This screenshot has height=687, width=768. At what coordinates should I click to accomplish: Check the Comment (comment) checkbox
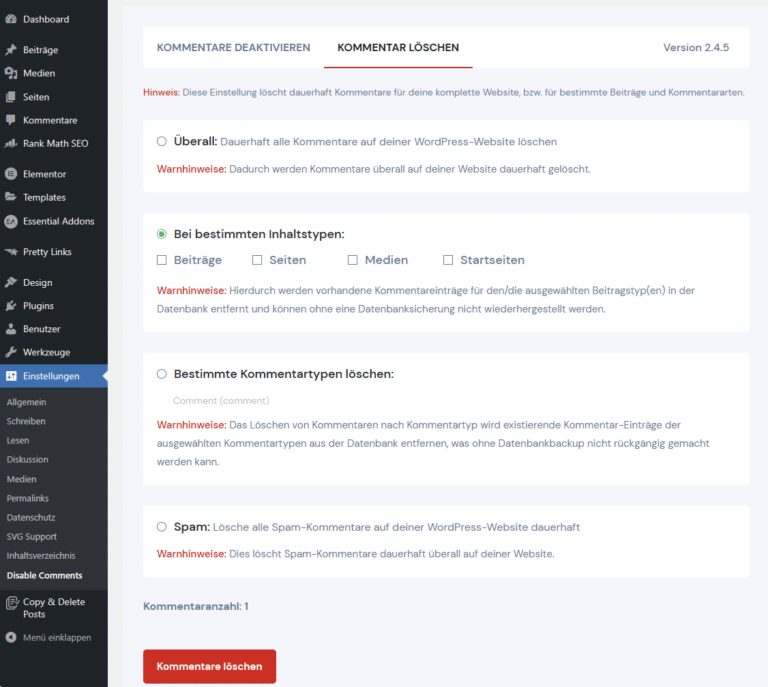click(x=162, y=401)
